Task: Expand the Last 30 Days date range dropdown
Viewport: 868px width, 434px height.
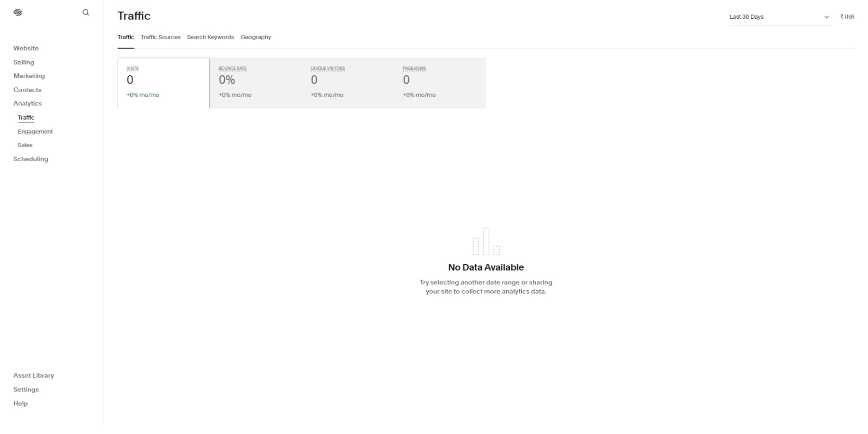Action: click(x=772, y=17)
